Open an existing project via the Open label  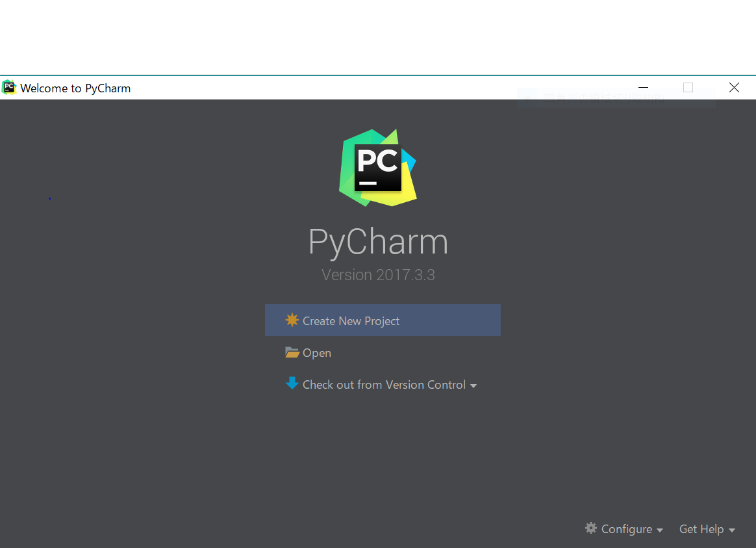(317, 353)
